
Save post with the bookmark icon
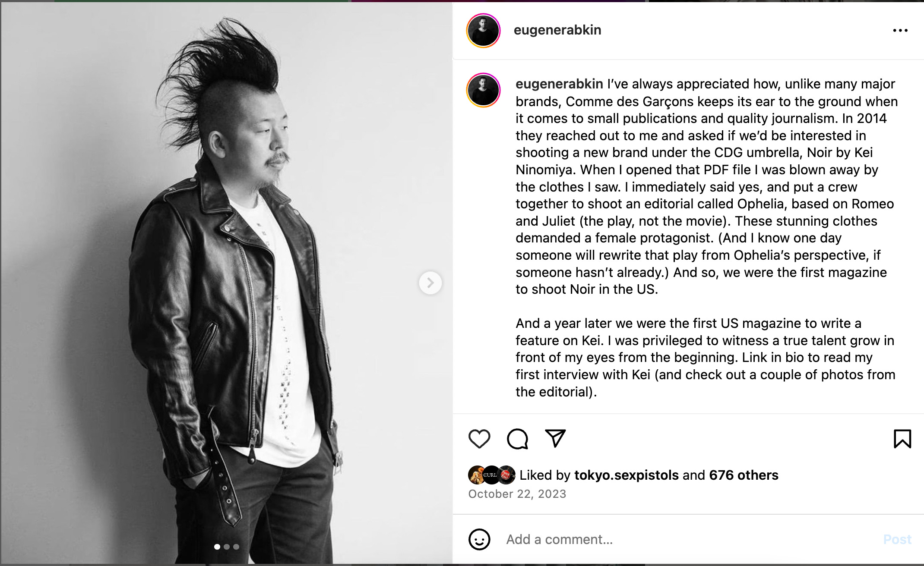click(x=902, y=439)
